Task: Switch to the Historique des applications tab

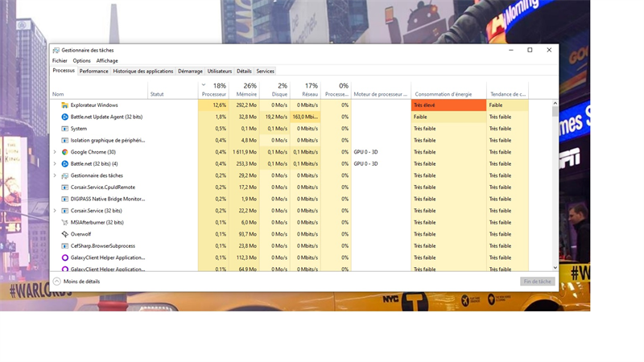Action: [143, 71]
